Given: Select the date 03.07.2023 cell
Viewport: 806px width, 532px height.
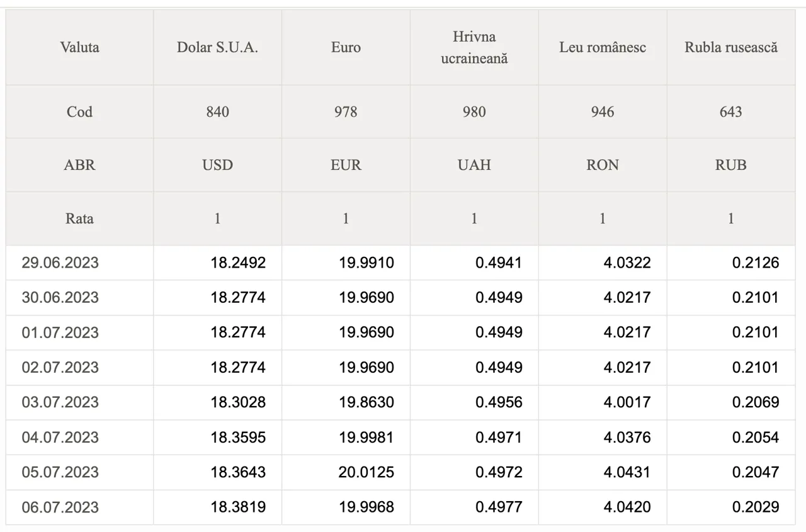Looking at the screenshot, I should click(x=60, y=402).
